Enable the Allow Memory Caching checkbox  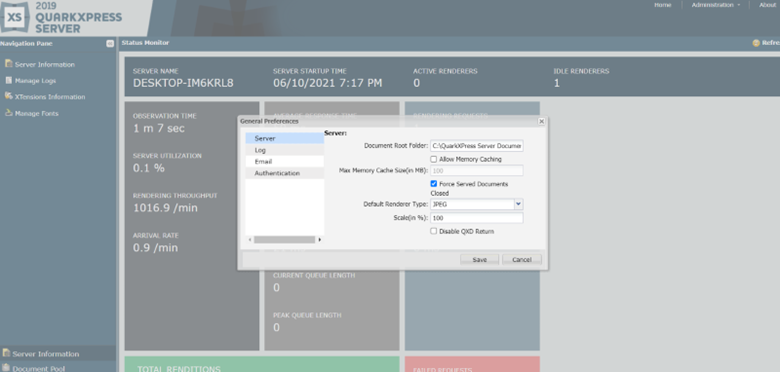click(x=434, y=159)
